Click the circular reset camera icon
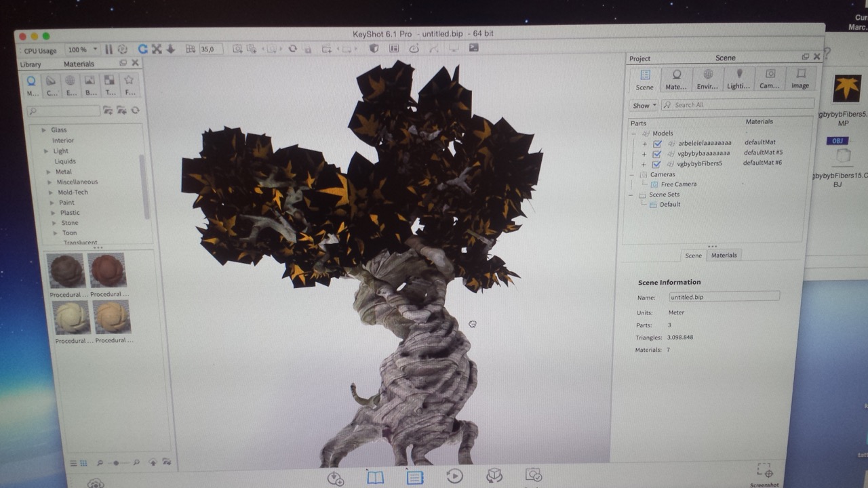Image resolution: width=868 pixels, height=488 pixels. pos(292,48)
